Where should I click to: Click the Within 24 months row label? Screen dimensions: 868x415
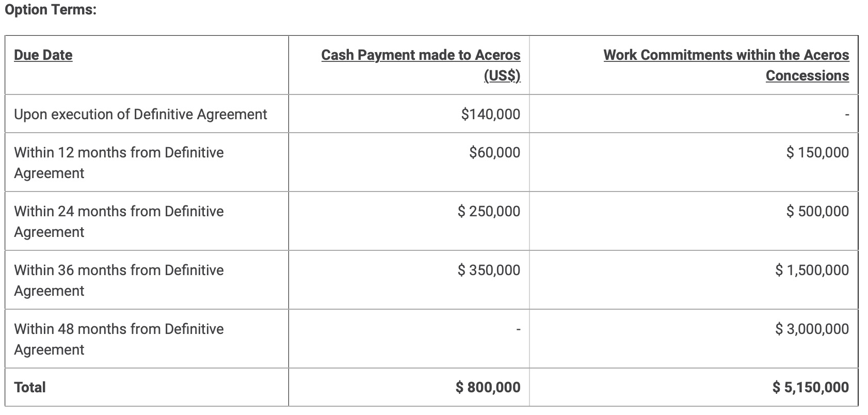click(119, 221)
